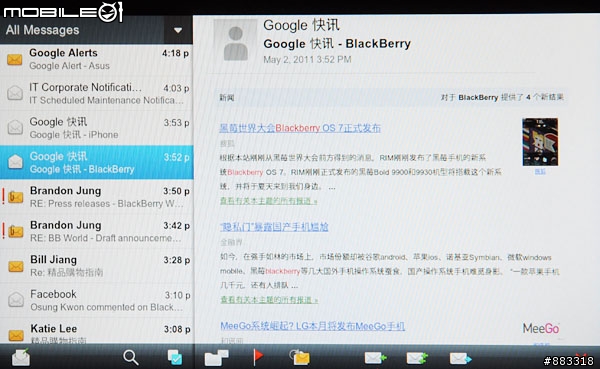600x369 pixels.
Task: Open the first green view-all-reports link
Action: tap(269, 201)
